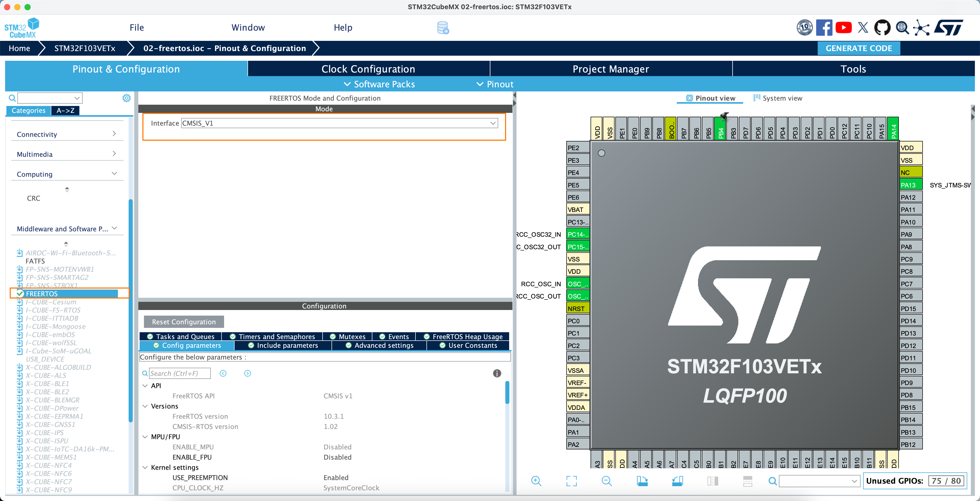
Task: Switch to Clock Configuration tab
Action: [x=368, y=69]
